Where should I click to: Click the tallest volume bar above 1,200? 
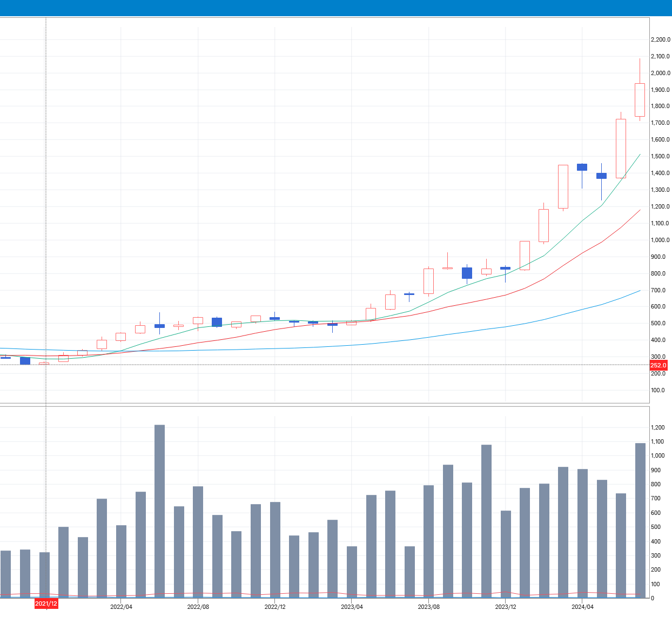pos(159,511)
